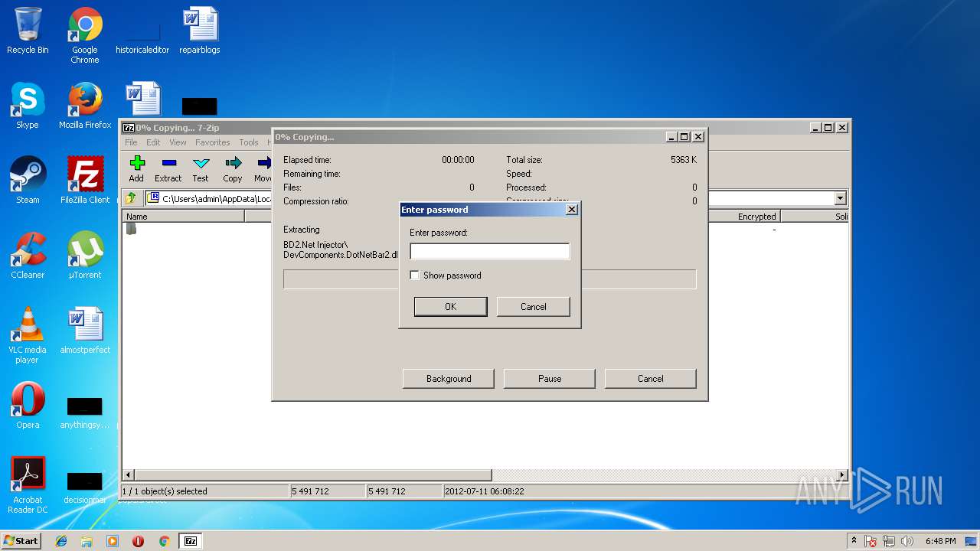Image resolution: width=980 pixels, height=551 pixels.
Task: Open the View menu in 7-Zip
Action: click(178, 142)
